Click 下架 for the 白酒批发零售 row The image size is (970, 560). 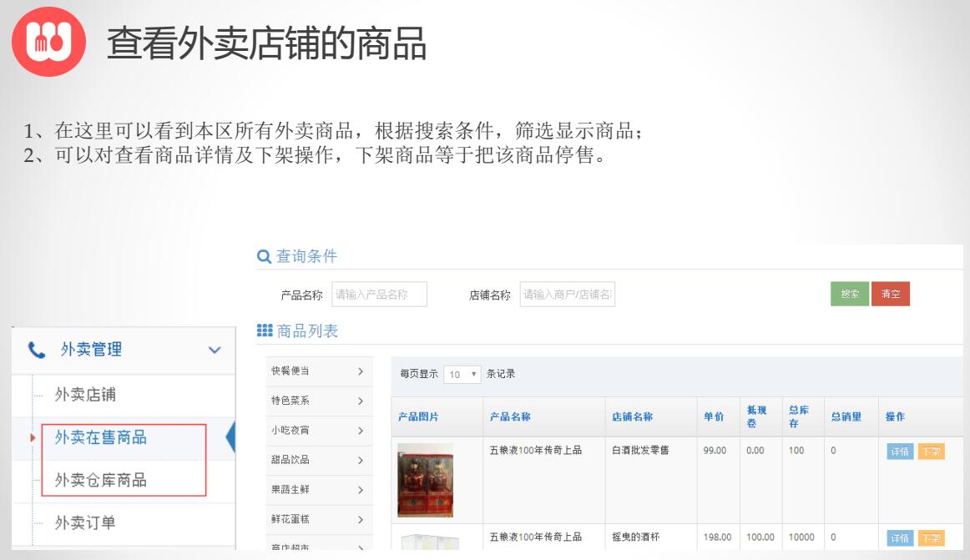pos(931,452)
